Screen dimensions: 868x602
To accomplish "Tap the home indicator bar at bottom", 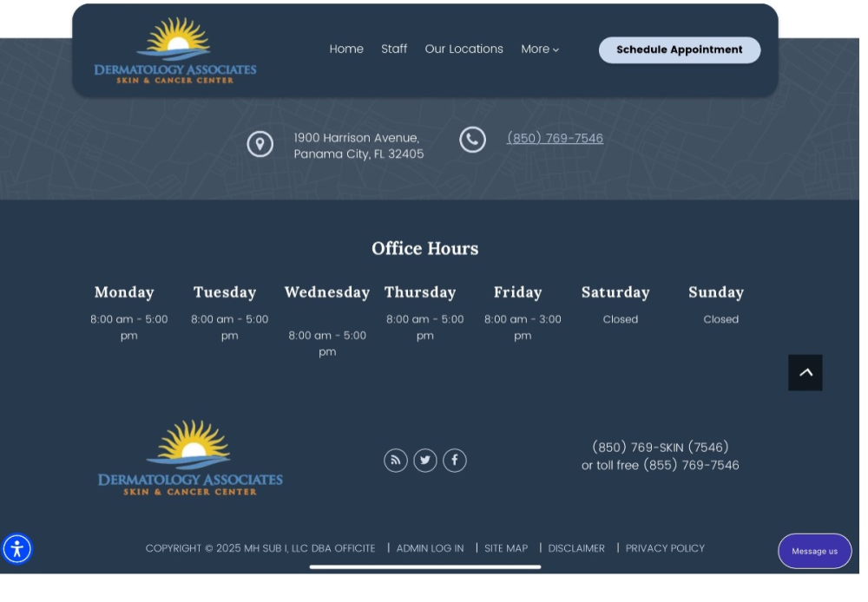I will (425, 566).
